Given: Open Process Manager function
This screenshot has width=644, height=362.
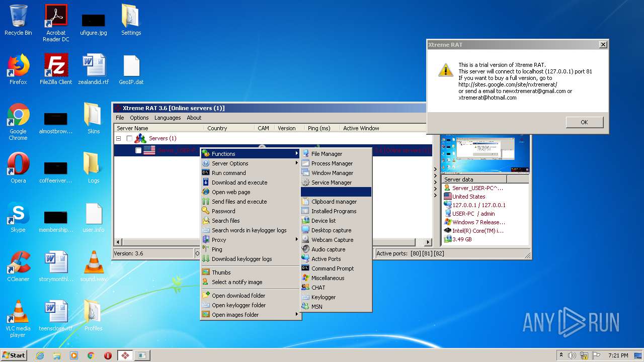Looking at the screenshot, I should click(336, 163).
